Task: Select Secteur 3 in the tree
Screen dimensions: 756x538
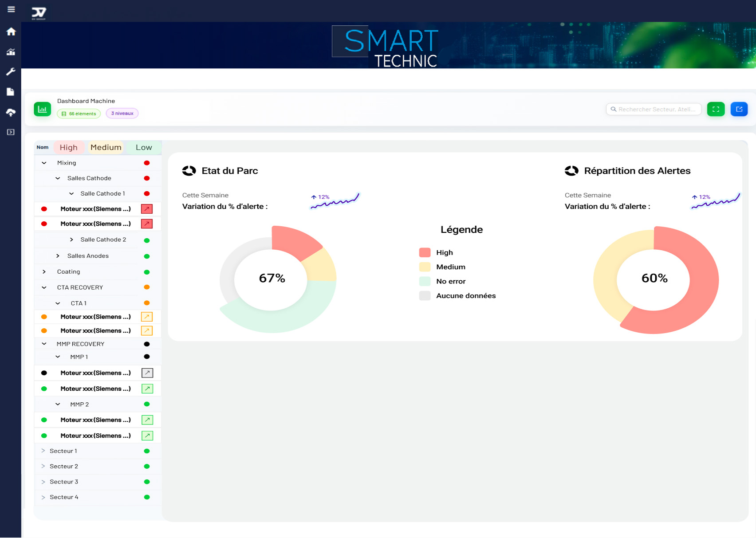Action: coord(64,482)
